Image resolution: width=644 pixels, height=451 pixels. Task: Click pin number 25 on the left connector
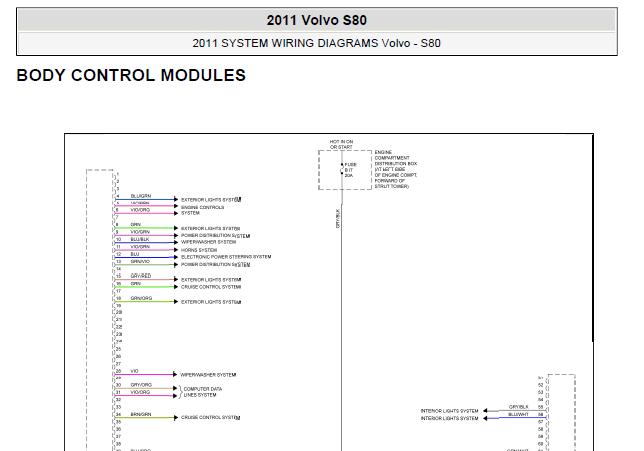point(118,349)
